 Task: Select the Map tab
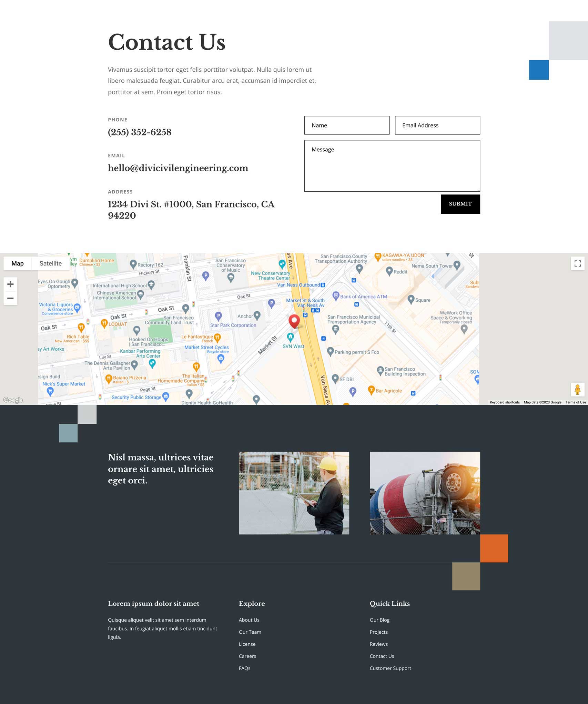(17, 263)
